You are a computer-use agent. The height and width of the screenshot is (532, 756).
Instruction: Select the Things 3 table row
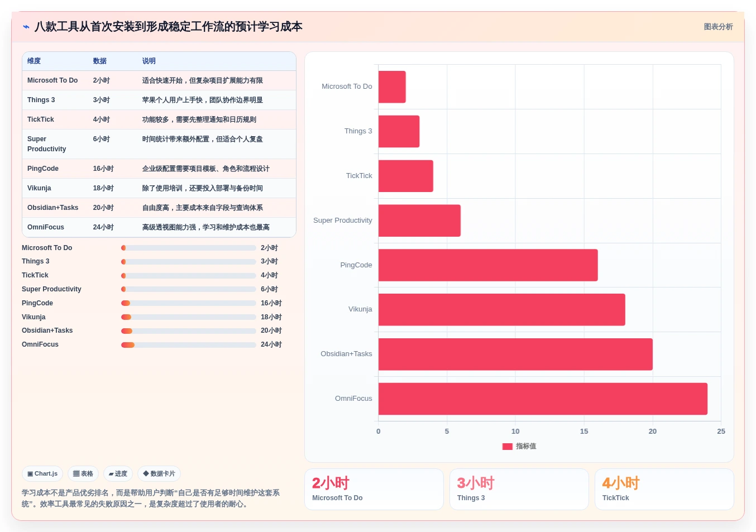(159, 100)
